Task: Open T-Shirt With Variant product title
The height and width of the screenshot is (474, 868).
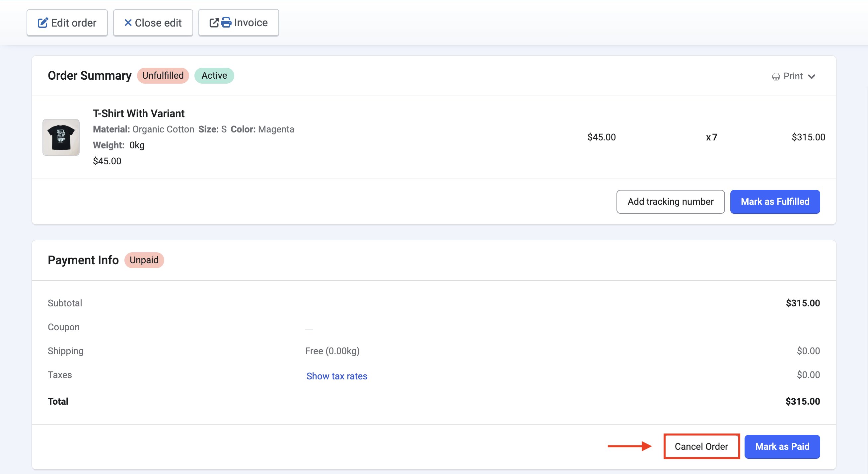Action: tap(138, 114)
